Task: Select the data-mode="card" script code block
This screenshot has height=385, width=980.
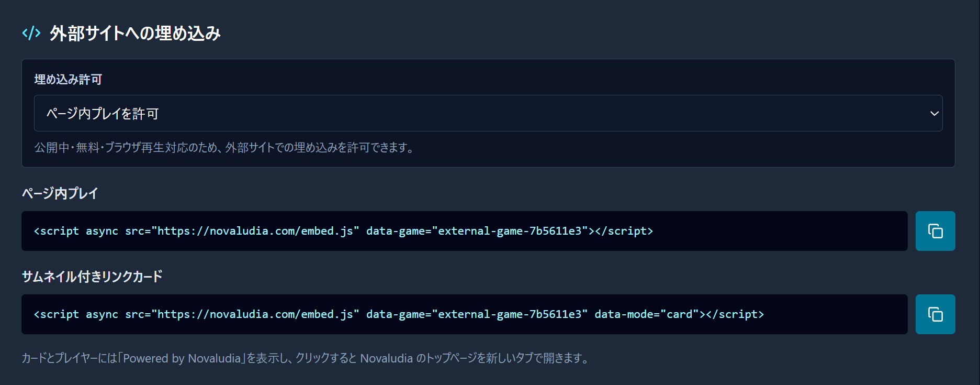Action: [x=465, y=314]
